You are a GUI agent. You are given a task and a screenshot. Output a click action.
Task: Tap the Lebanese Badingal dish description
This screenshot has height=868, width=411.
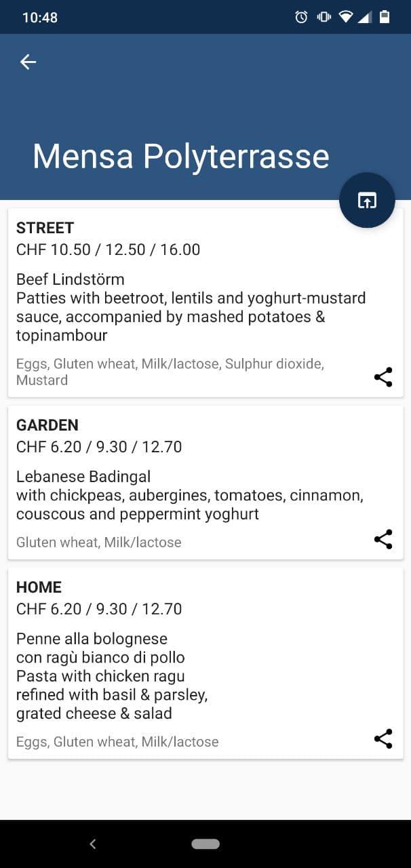pyautogui.click(x=190, y=495)
